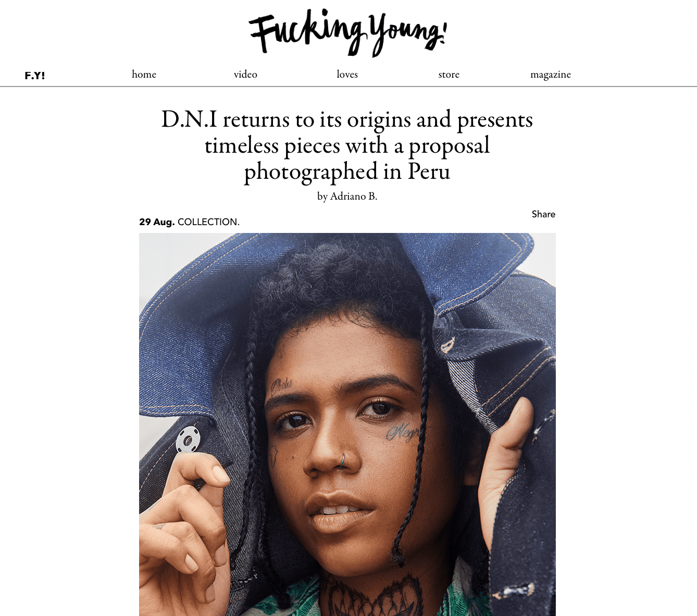Open the video section
Image resolution: width=697 pixels, height=616 pixels.
245,74
